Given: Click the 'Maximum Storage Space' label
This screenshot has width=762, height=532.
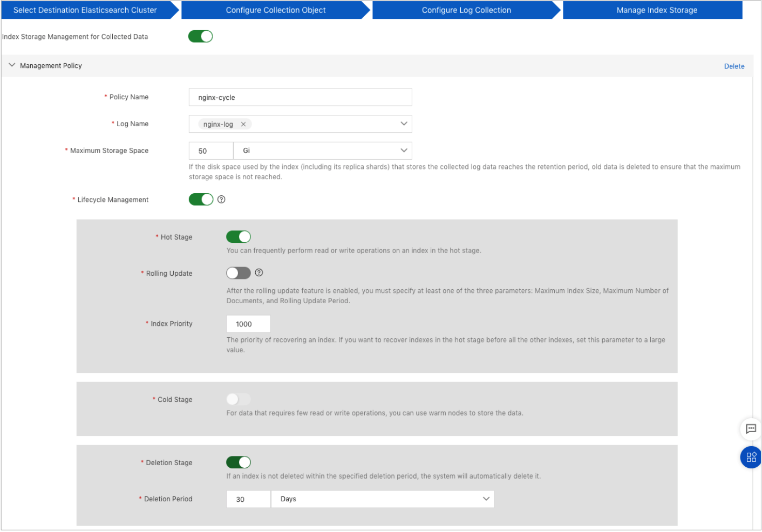Looking at the screenshot, I should [109, 151].
